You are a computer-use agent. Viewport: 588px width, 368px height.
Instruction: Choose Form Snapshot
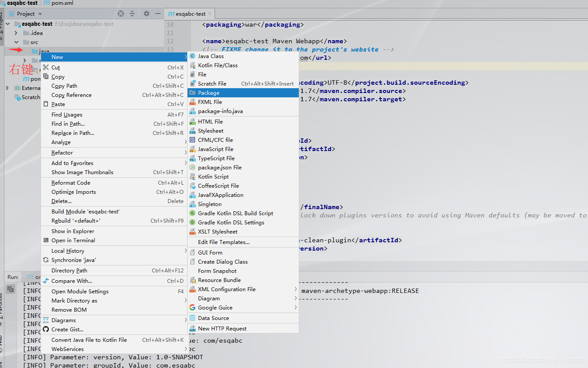[x=243, y=271]
